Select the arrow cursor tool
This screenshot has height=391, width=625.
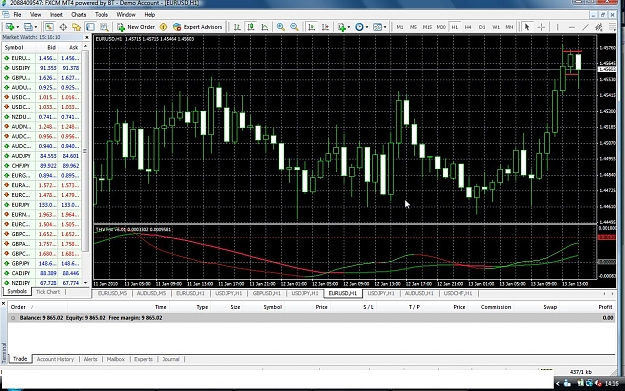point(527,27)
